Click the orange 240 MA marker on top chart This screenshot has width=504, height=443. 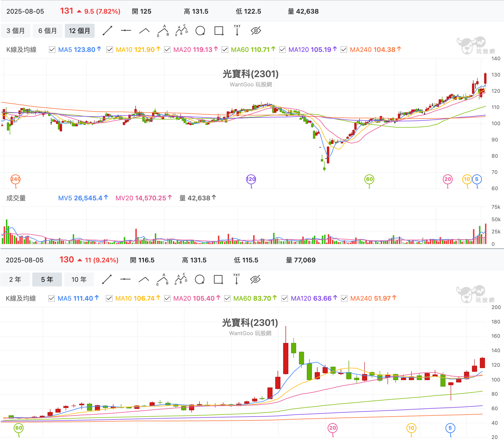pos(16,179)
